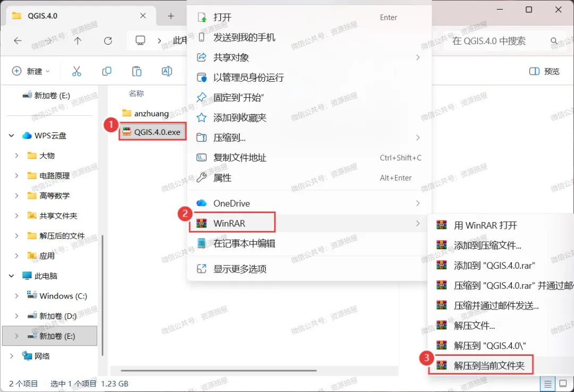Select the anzhuang folder
The width and height of the screenshot is (574, 392).
[147, 114]
